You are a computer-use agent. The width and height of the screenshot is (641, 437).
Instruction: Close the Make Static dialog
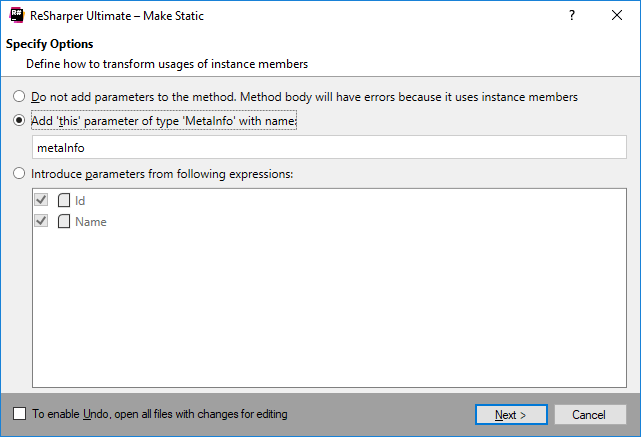[x=617, y=17]
